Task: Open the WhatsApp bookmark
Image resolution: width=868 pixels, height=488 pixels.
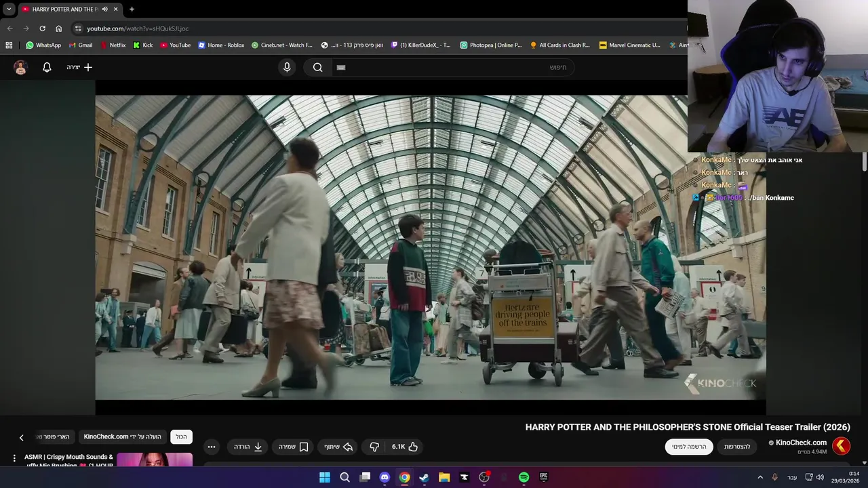Action: click(43, 45)
